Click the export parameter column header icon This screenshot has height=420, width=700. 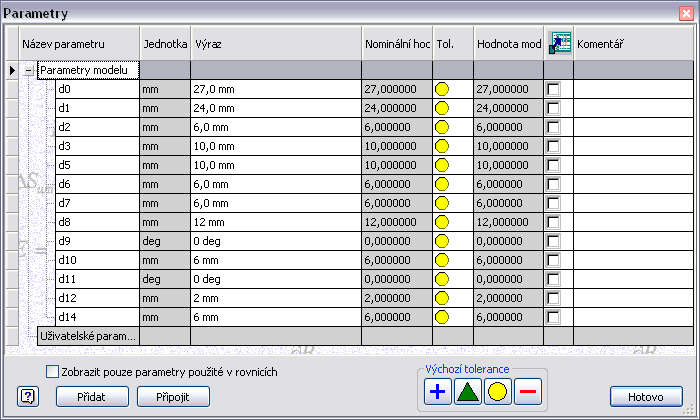pos(559,43)
